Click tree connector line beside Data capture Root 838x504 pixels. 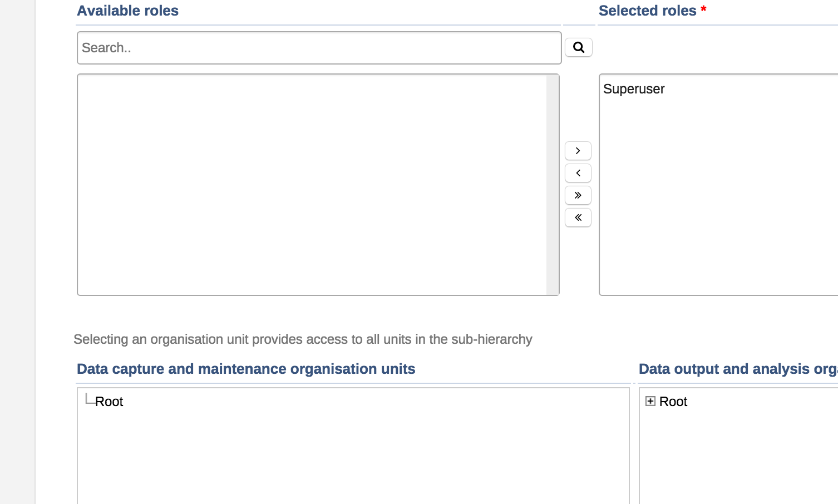coord(88,399)
